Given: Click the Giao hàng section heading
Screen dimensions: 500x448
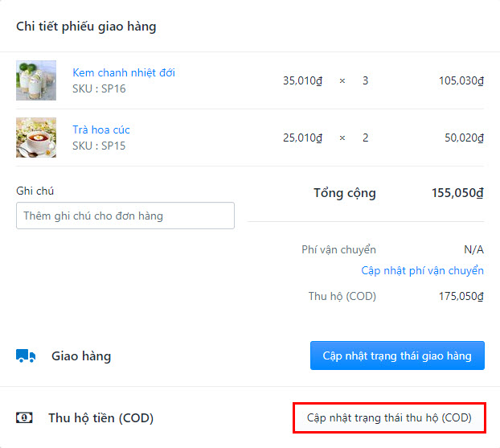Looking at the screenshot, I should click(x=81, y=356).
